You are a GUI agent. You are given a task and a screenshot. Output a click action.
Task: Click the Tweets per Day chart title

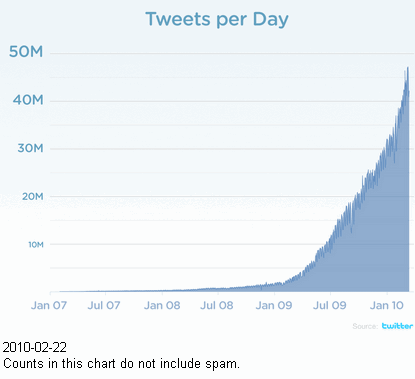217,20
